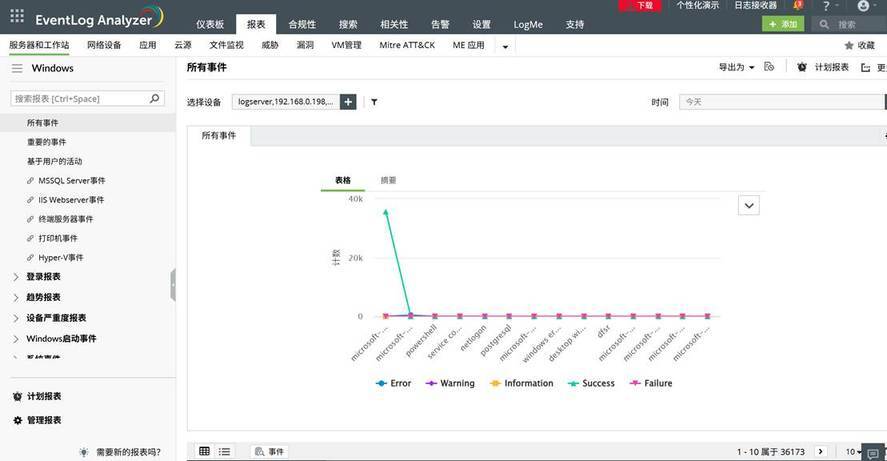Open the app grid launcher icon

(x=17, y=16)
